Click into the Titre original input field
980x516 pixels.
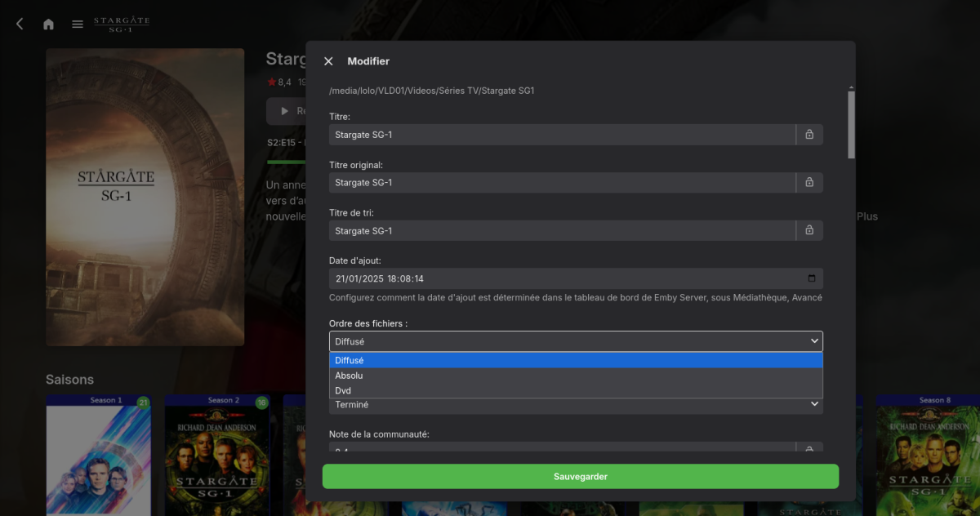[562, 183]
